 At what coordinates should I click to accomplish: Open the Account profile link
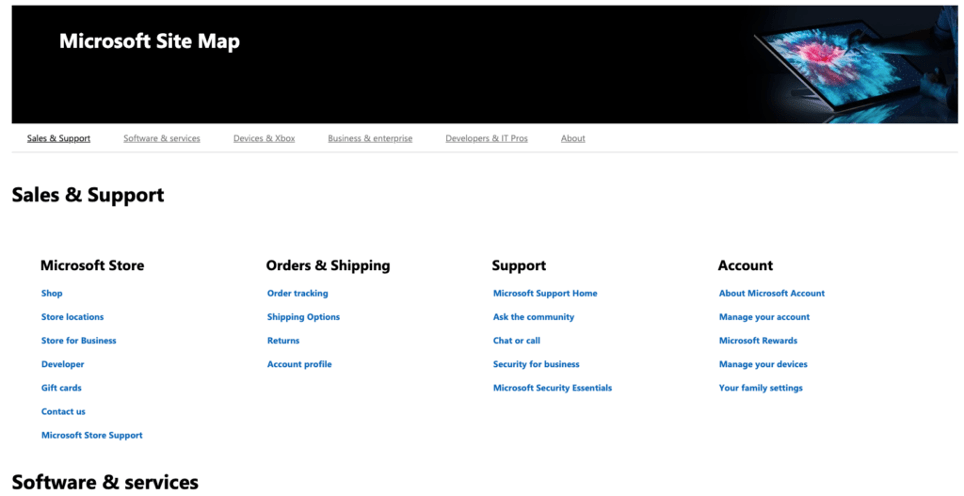tap(299, 364)
